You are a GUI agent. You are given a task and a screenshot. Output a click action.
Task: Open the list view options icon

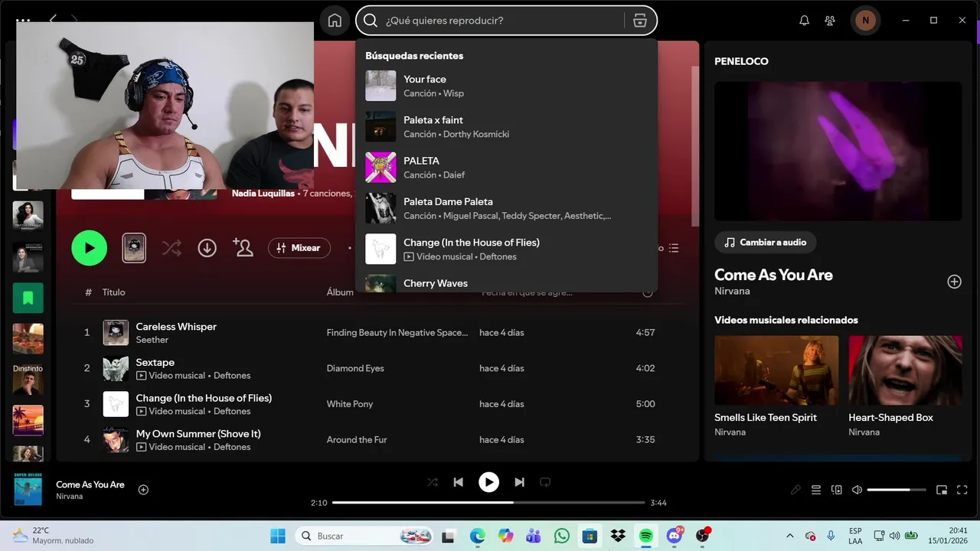tap(674, 248)
